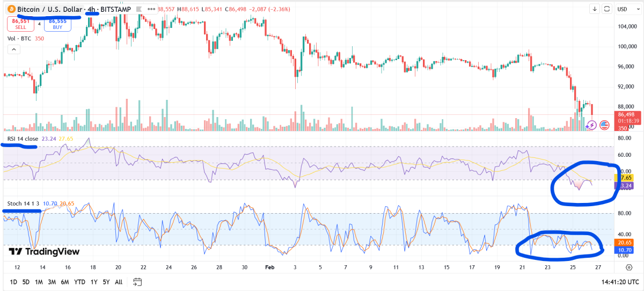Click the 96,000 price axis label
This screenshot has height=291, width=644.
tap(626, 67)
